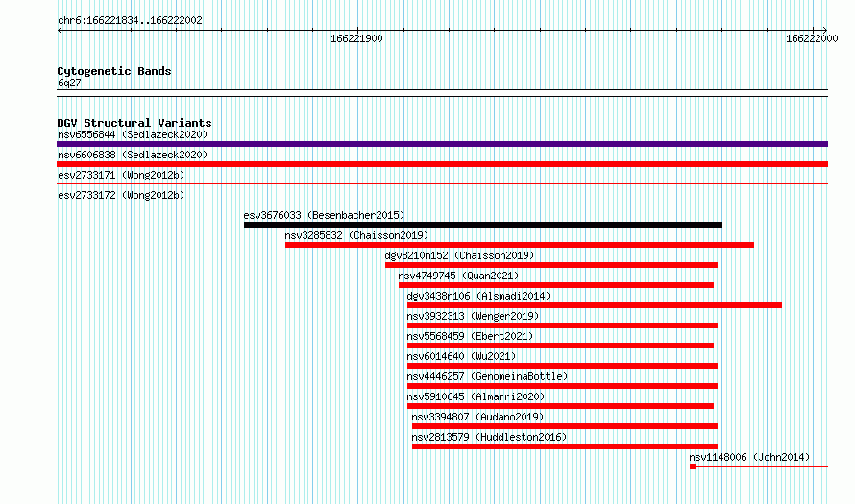Select the red nsv5568459 variant bar
Screen dimensions: 855x504
560,346
